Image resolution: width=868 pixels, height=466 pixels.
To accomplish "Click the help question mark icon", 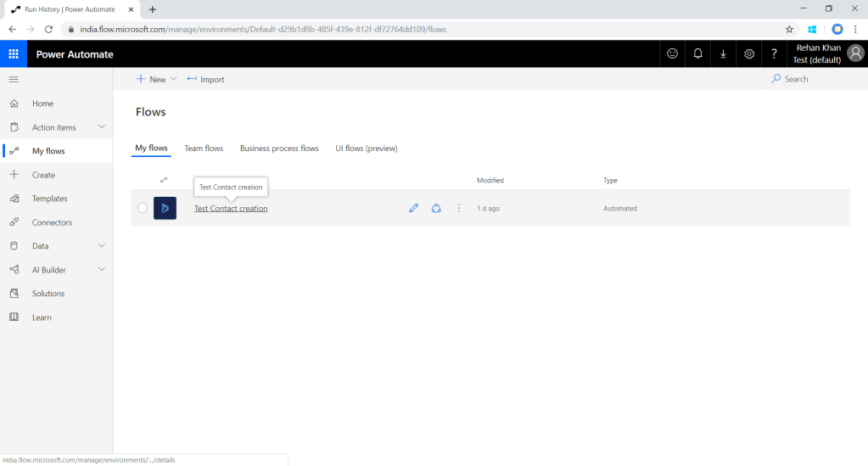I will point(774,54).
